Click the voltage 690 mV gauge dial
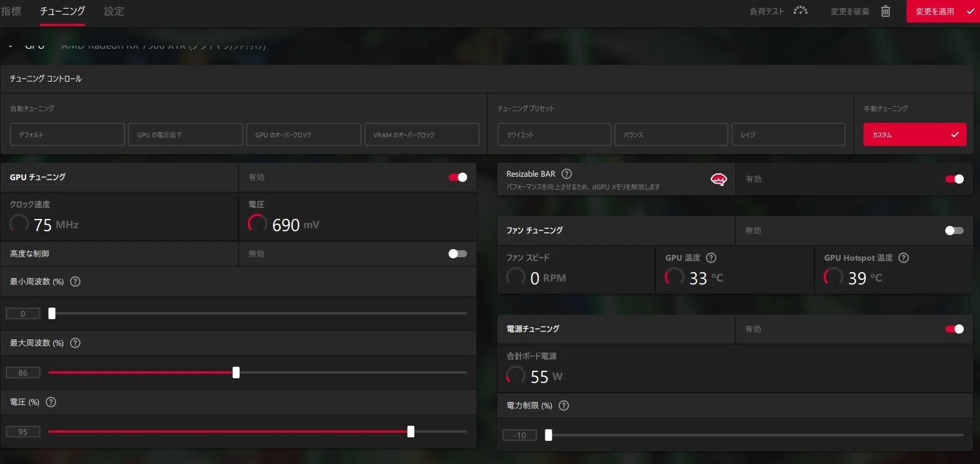Screen dimensions: 980x464 (258, 224)
